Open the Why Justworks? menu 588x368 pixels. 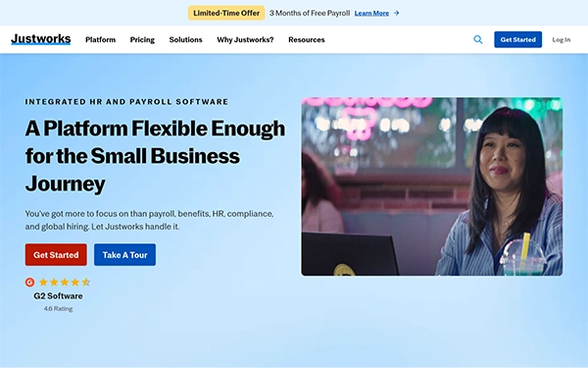[245, 40]
